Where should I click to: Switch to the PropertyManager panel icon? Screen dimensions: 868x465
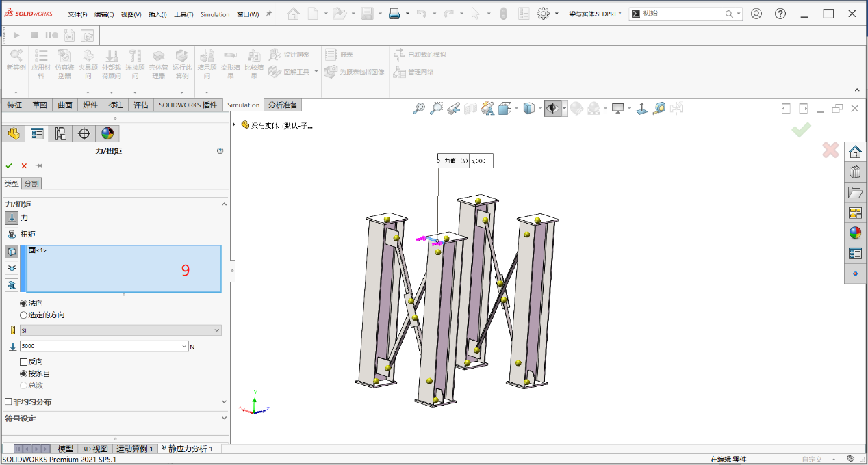pos(37,134)
